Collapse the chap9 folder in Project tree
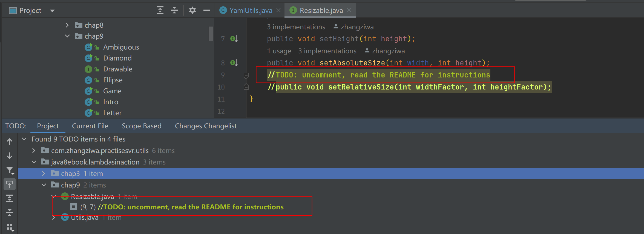This screenshot has height=234, width=644. [x=67, y=36]
